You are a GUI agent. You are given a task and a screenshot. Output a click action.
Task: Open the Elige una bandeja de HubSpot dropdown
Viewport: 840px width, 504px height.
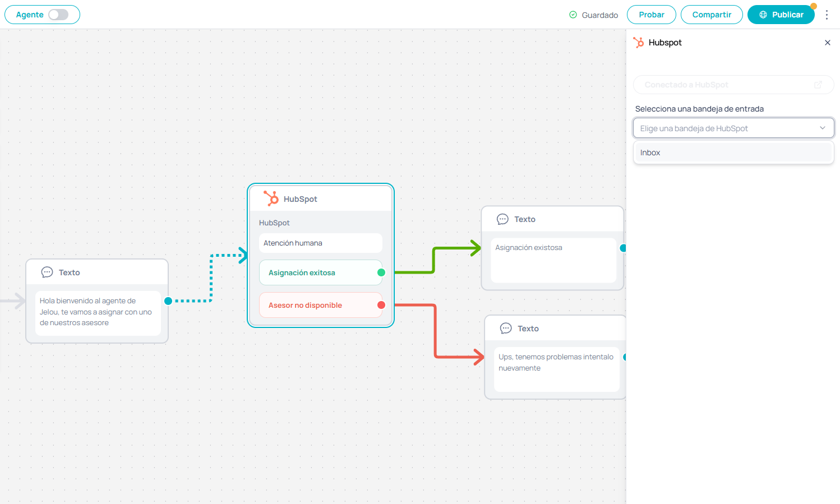[x=733, y=128]
